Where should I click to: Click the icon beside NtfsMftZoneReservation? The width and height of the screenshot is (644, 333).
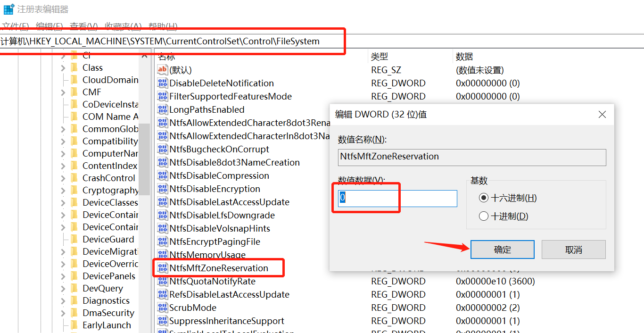[x=163, y=268]
